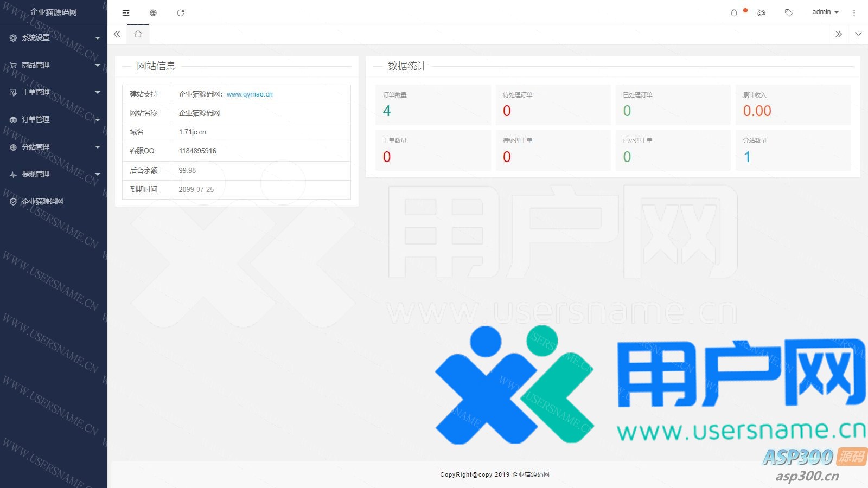The height and width of the screenshot is (488, 868).
Task: Open the vertical three-dot more menu
Action: tap(854, 12)
